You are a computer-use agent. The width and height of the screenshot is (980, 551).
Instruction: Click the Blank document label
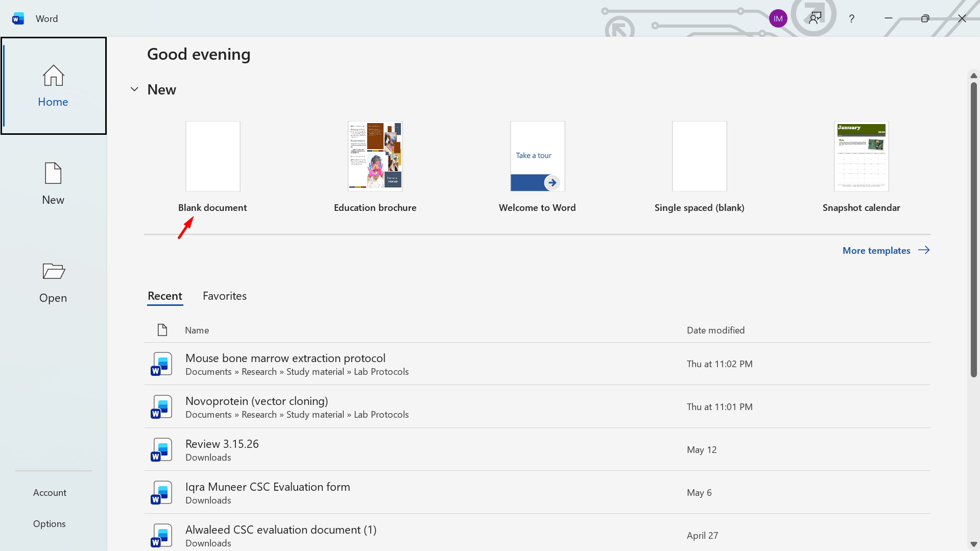click(212, 208)
